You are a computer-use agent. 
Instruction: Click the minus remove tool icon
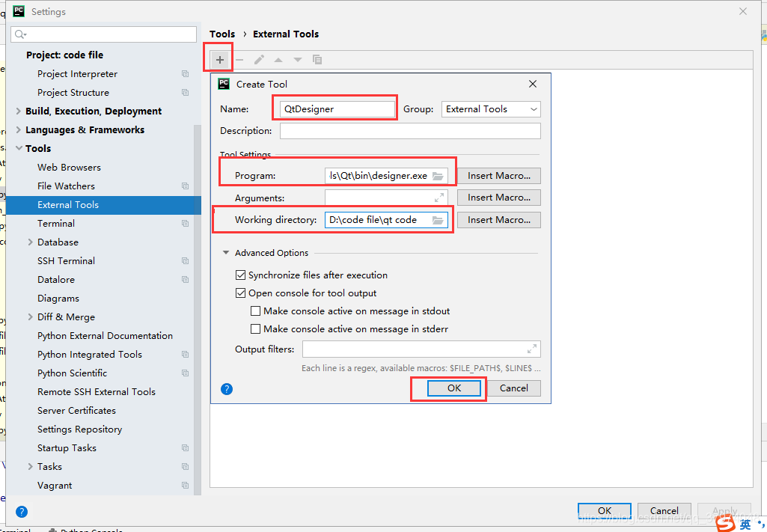pyautogui.click(x=239, y=60)
